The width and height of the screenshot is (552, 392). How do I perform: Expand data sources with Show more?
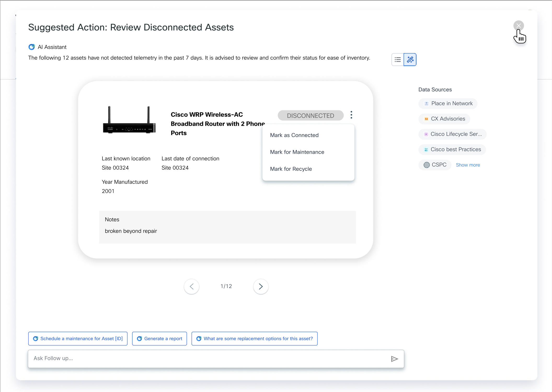(x=468, y=165)
